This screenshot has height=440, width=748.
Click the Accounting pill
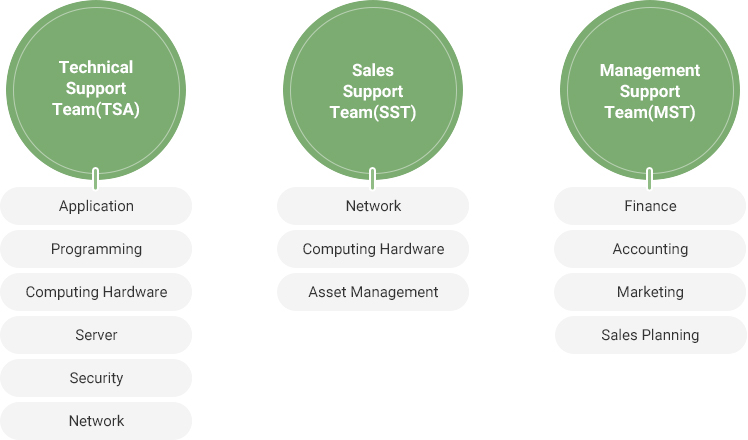[x=650, y=249]
